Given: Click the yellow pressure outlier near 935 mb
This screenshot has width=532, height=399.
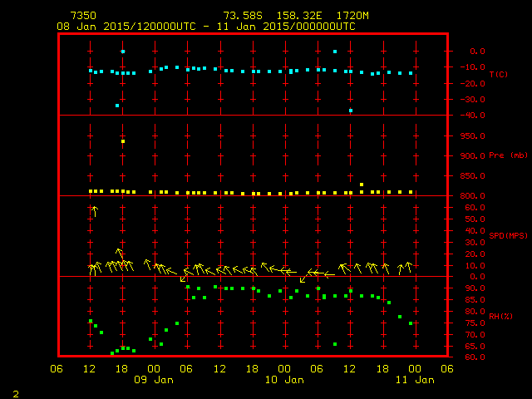Looking at the screenshot, I should point(123,141).
